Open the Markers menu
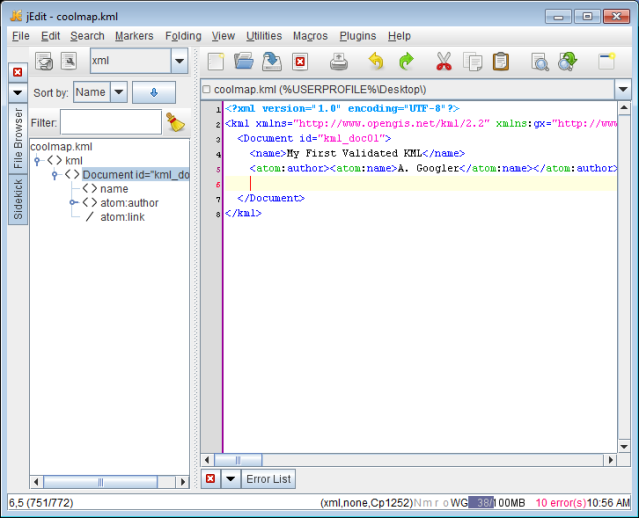 134,36
